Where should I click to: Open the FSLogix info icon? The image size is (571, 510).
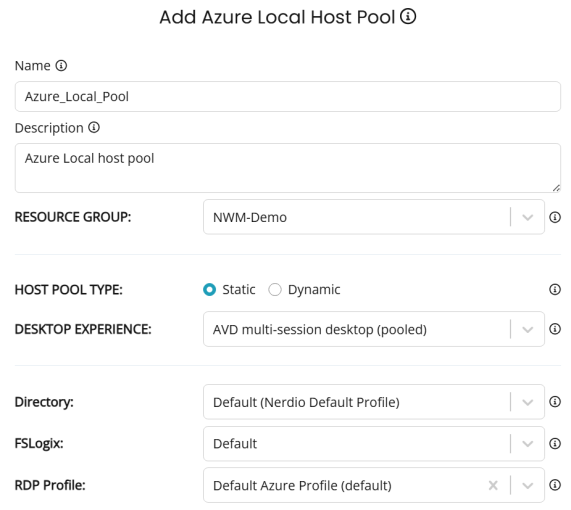point(555,443)
